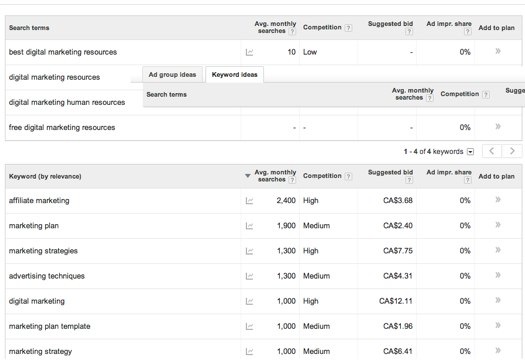Add marketing plan keyword to plan
Image resolution: width=525 pixels, height=360 pixels.
tap(498, 225)
